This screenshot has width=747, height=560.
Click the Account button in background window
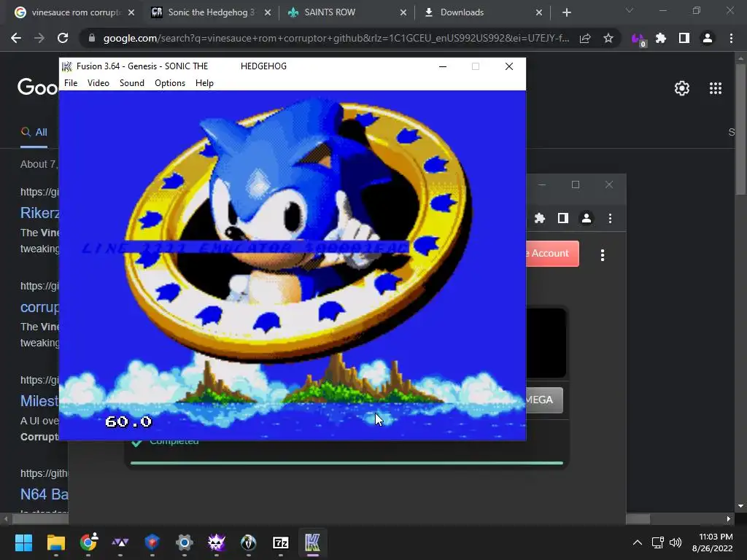[x=553, y=253]
